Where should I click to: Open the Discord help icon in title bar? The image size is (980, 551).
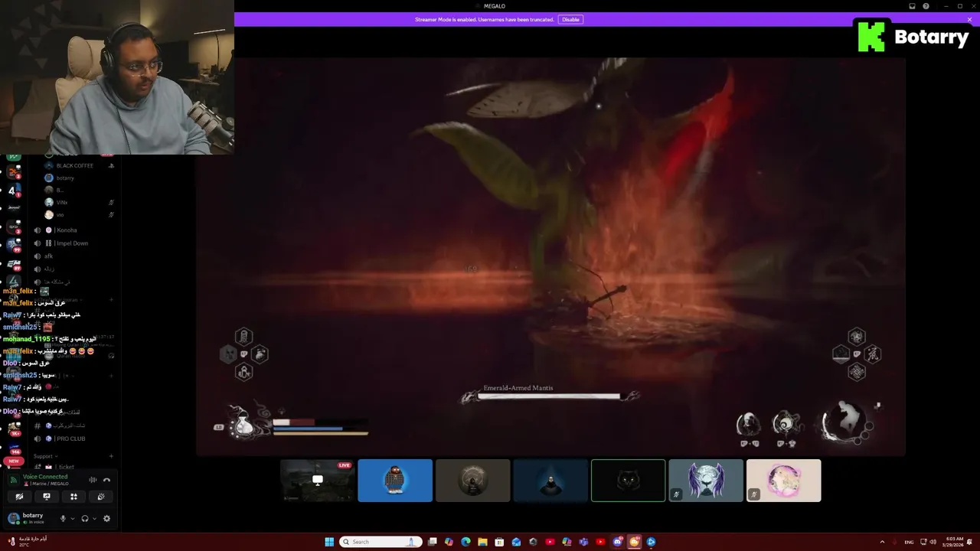[x=926, y=6]
